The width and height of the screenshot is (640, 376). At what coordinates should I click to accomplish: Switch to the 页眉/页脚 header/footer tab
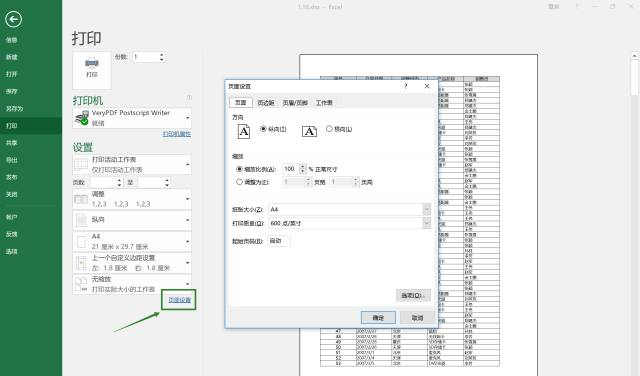click(x=295, y=103)
